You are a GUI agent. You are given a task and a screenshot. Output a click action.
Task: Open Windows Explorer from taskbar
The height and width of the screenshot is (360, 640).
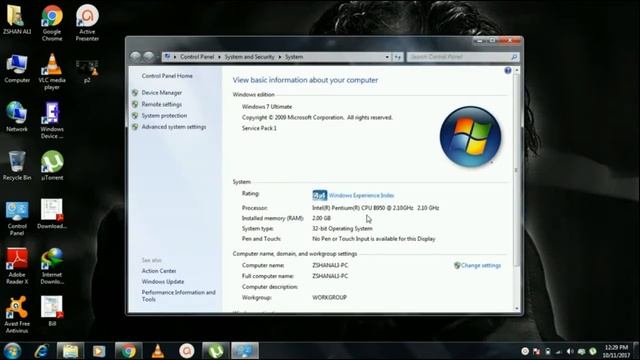[70, 351]
